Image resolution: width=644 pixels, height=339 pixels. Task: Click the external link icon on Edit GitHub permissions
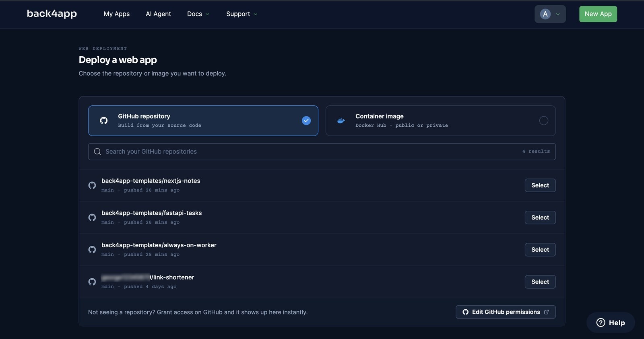point(547,312)
